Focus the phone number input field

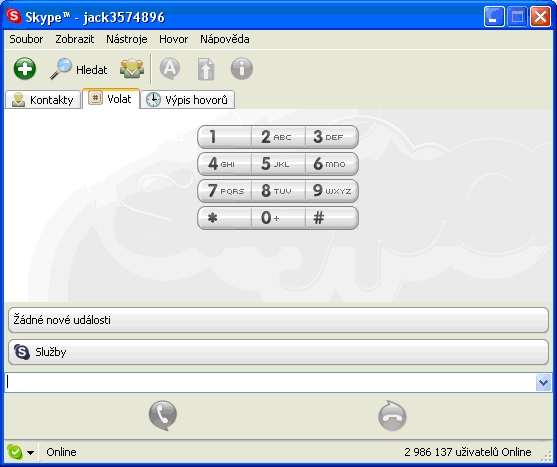coord(270,382)
